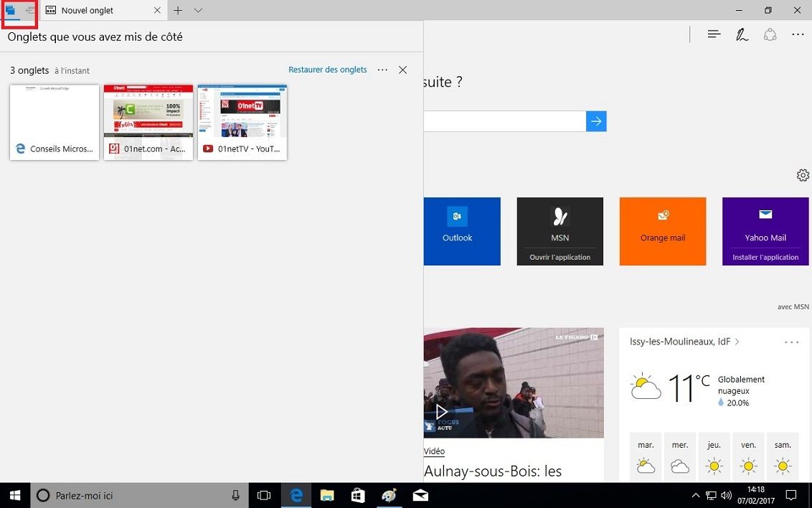
Task: Open page customization gear icon
Action: (x=803, y=175)
